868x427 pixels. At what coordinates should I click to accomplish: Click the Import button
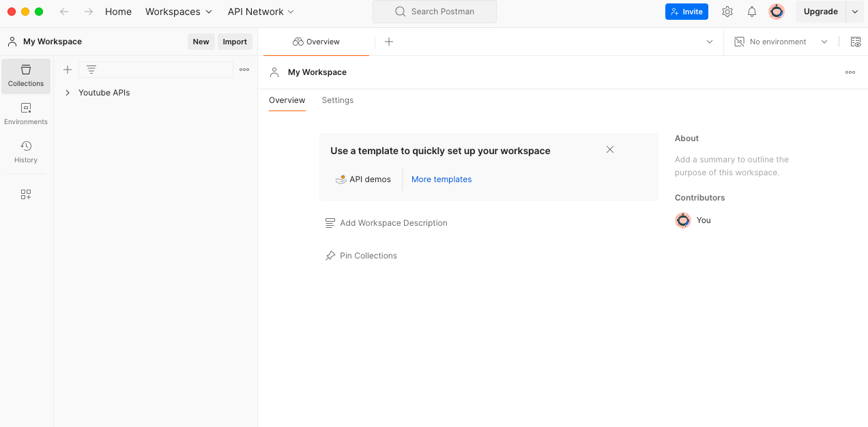point(235,42)
